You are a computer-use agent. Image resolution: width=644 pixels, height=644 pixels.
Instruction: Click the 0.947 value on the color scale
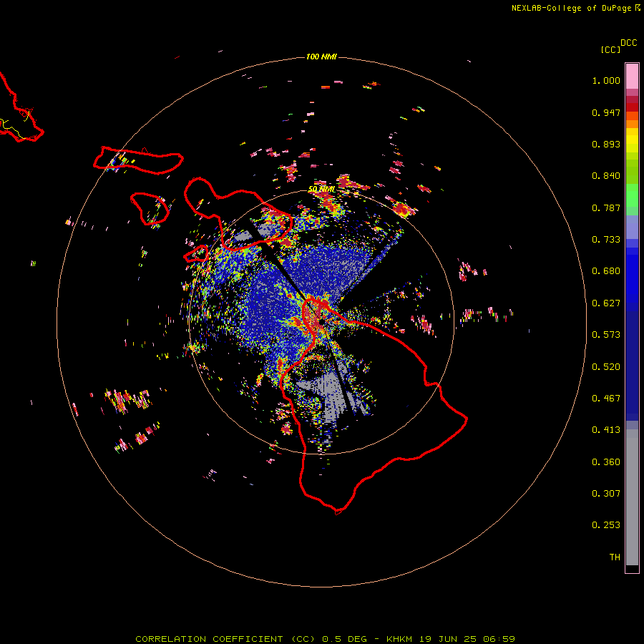tap(606, 112)
